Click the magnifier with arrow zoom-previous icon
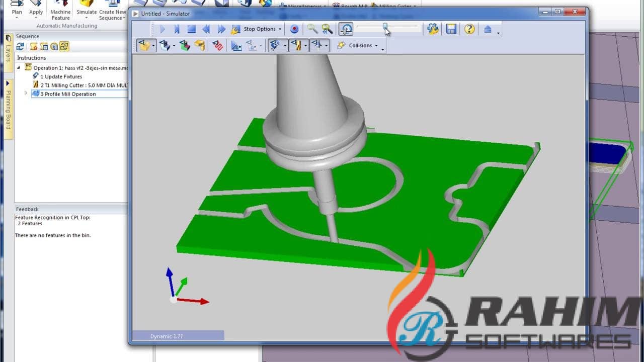Image resolution: width=644 pixels, height=362 pixels. tap(328, 29)
